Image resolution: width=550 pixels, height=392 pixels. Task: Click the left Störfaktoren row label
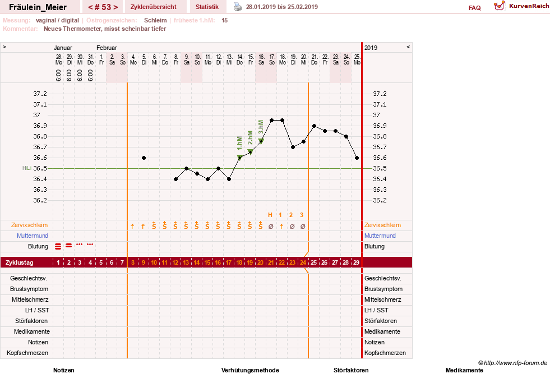(31, 321)
